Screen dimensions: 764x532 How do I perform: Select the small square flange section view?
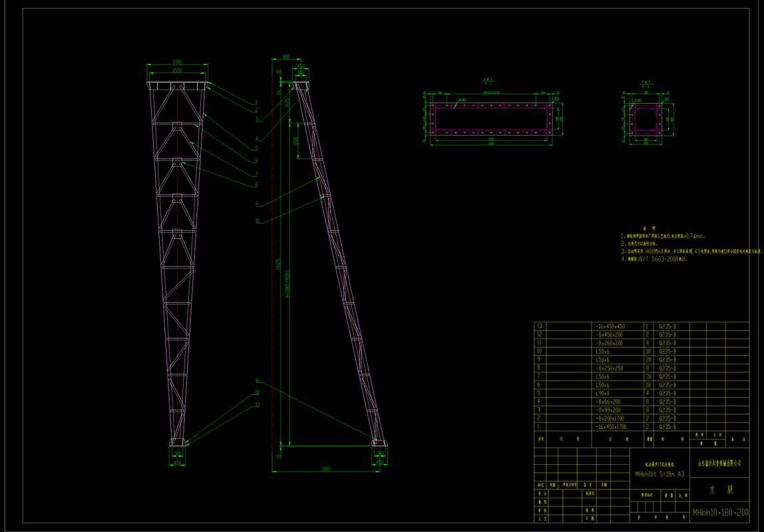point(645,120)
